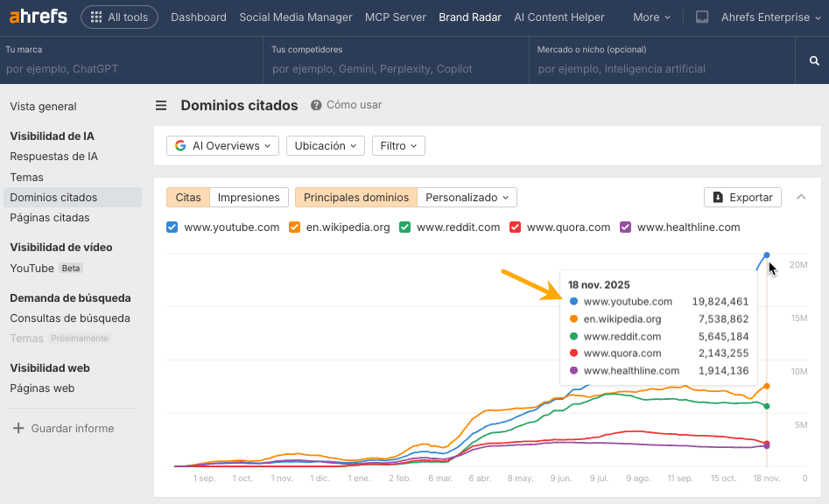
Task: Open the search magnifier icon
Action: [x=813, y=60]
